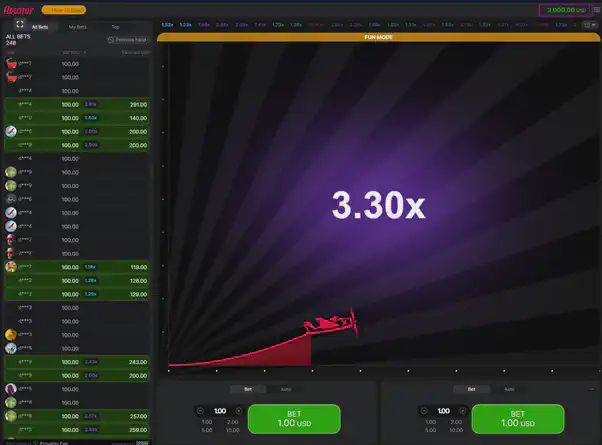Open the My Bets tab
Screen dimensions: 602x445
77,27
